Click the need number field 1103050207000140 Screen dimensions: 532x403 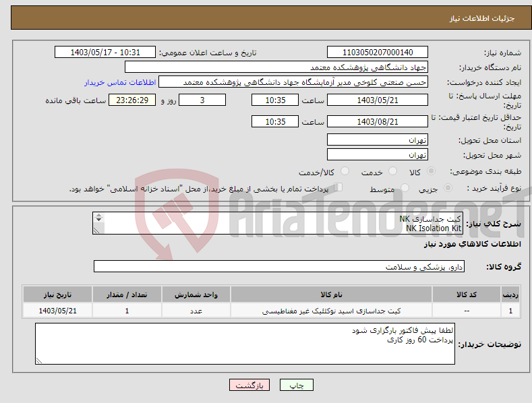coord(378,53)
